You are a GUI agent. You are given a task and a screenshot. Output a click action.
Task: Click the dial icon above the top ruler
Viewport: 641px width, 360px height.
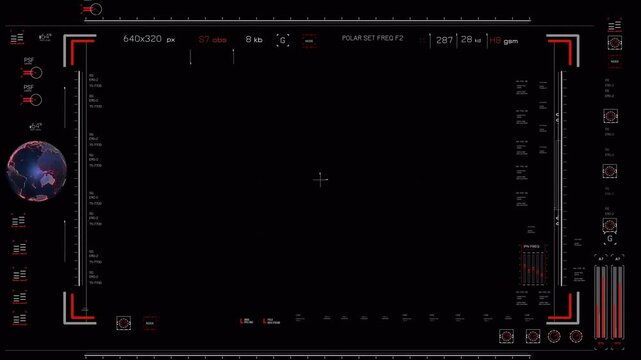click(92, 9)
